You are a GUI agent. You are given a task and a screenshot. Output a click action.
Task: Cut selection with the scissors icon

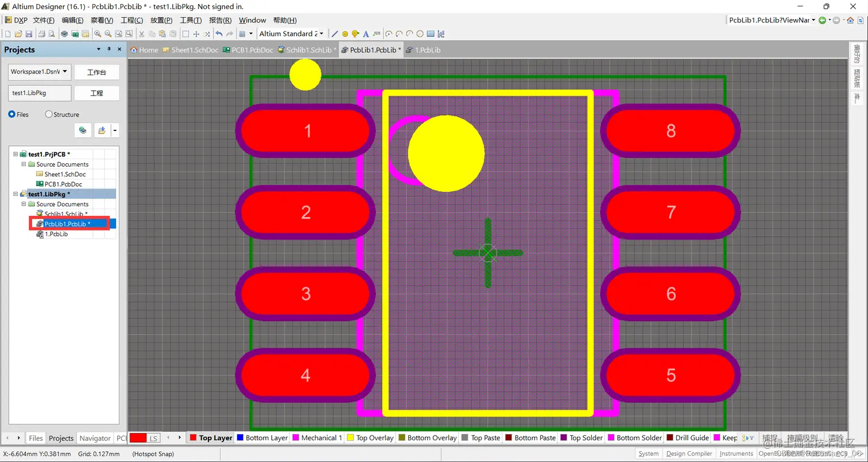pos(141,34)
